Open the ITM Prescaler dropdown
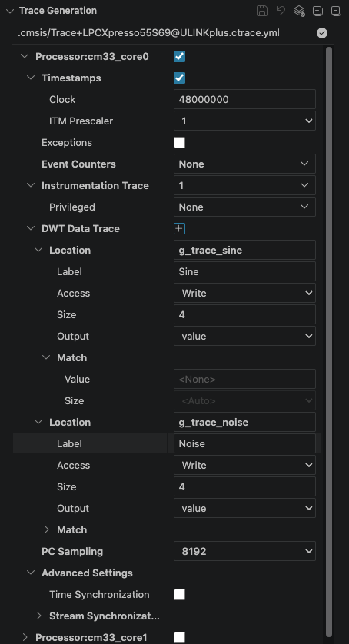Viewport: 349px width, 644px height. click(x=244, y=121)
